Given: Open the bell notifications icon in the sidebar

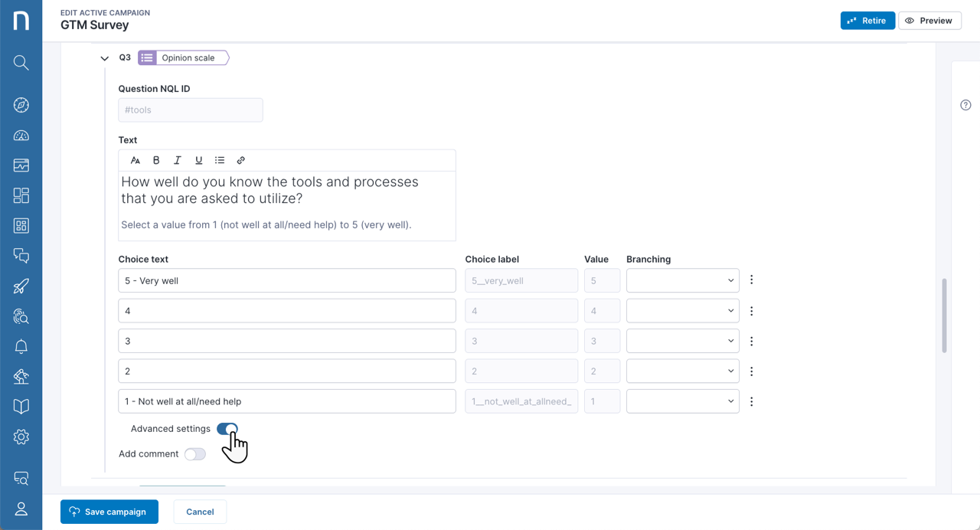Looking at the screenshot, I should [x=21, y=346].
